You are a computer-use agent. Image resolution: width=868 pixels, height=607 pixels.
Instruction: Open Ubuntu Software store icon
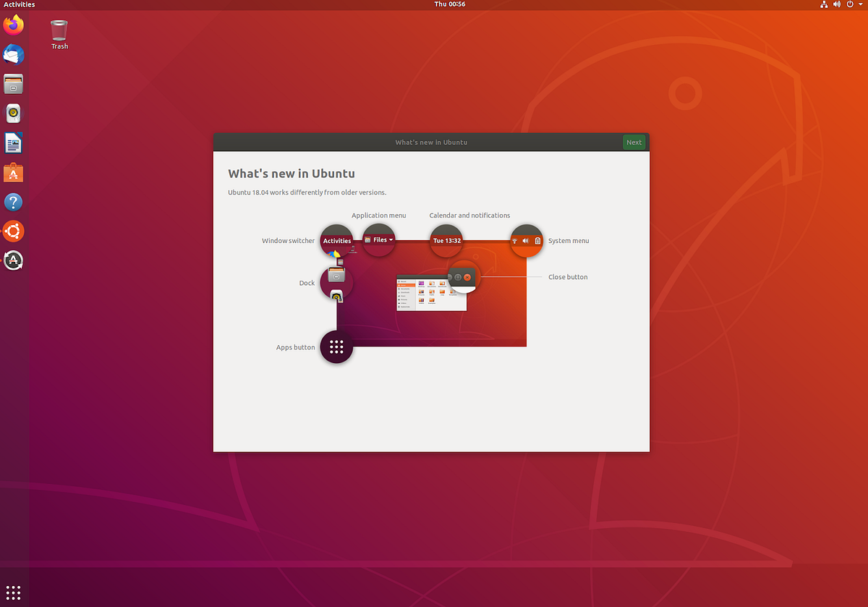(14, 173)
